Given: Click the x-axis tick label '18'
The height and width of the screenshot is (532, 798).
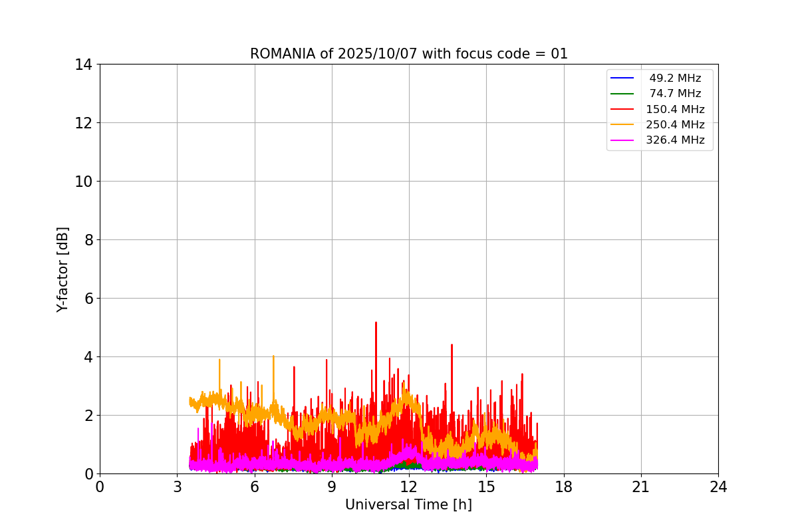Looking at the screenshot, I should [564, 487].
